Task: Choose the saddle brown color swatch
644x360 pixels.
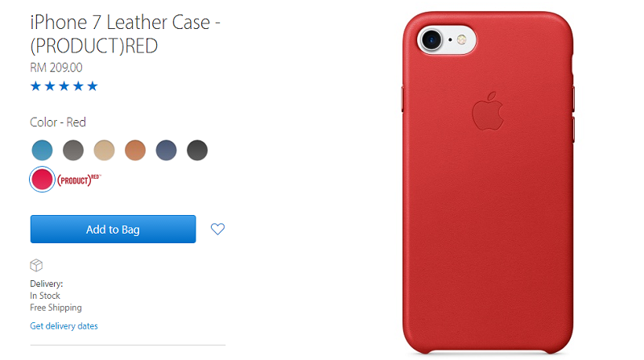Action: [x=135, y=150]
